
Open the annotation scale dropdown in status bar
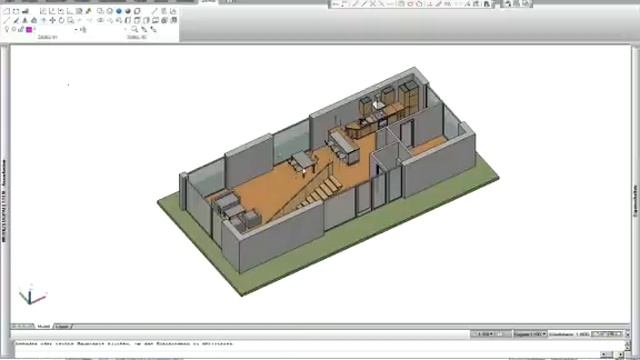point(485,334)
